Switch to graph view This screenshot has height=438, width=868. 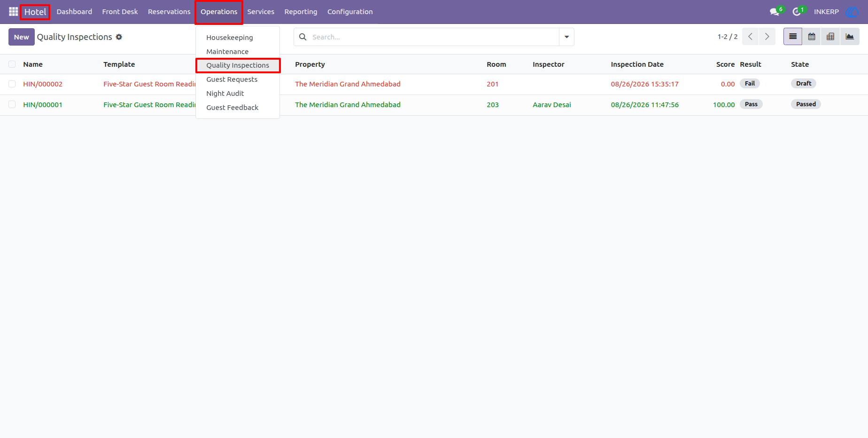[850, 37]
